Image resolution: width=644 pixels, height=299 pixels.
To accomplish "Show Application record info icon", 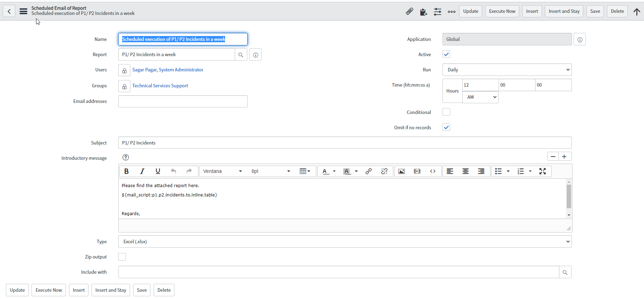I will click(579, 39).
